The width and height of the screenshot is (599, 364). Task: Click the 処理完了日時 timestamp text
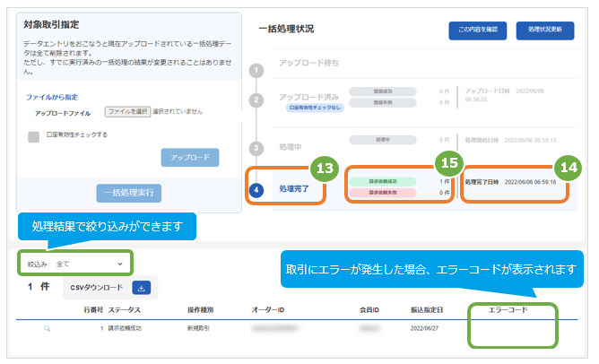(x=510, y=182)
